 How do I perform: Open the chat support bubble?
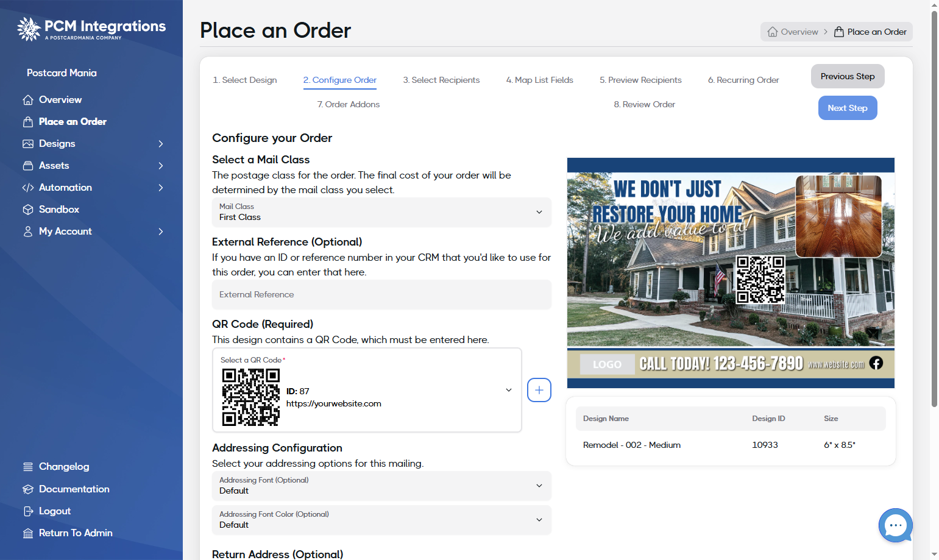[895, 525]
